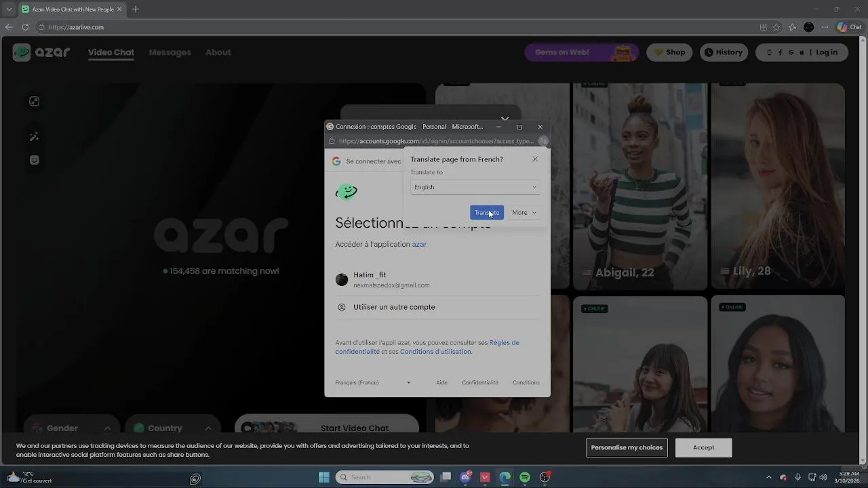Open the English target language dropdown
The image size is (868, 488).
(x=475, y=187)
